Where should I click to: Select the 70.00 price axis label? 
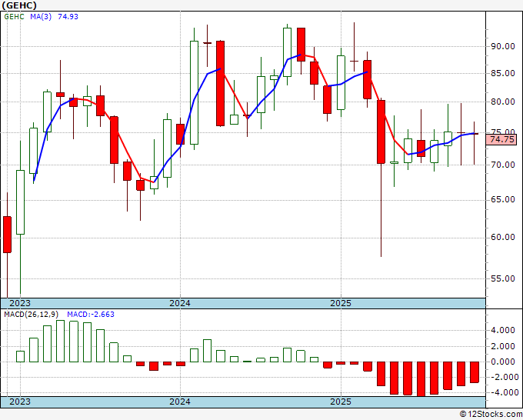[x=503, y=165]
